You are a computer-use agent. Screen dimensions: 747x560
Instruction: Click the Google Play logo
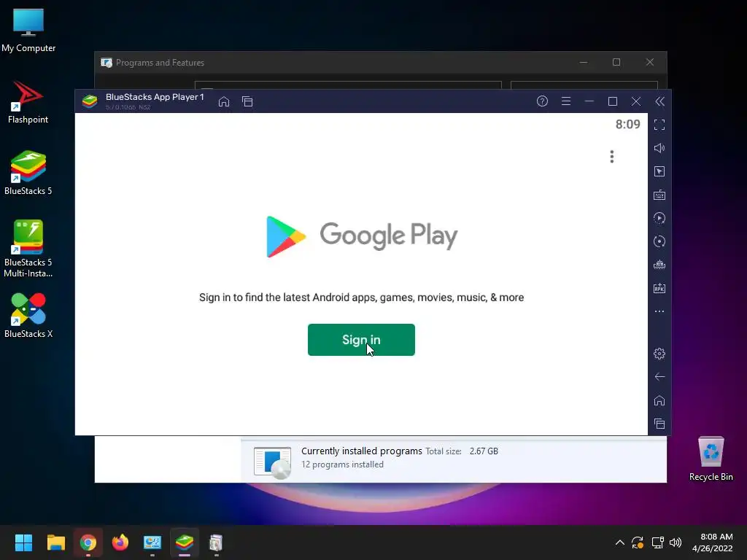point(362,236)
